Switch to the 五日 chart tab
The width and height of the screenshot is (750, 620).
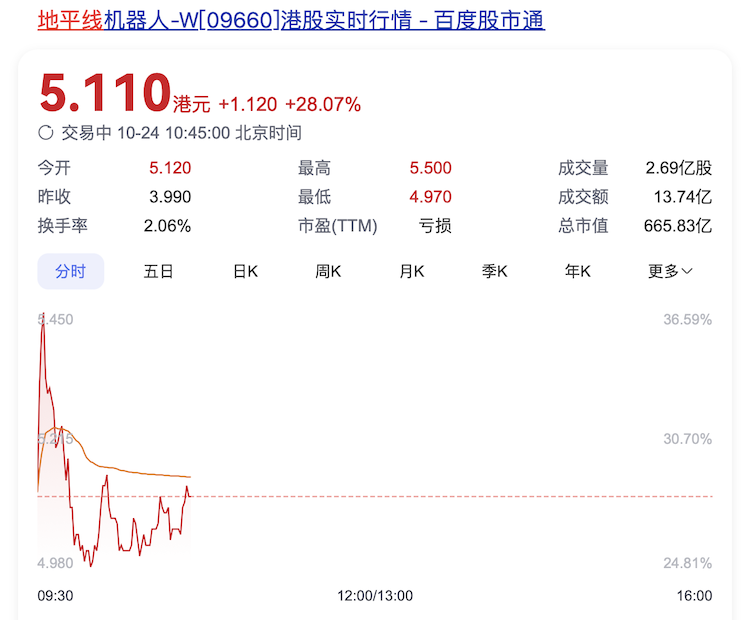[158, 271]
